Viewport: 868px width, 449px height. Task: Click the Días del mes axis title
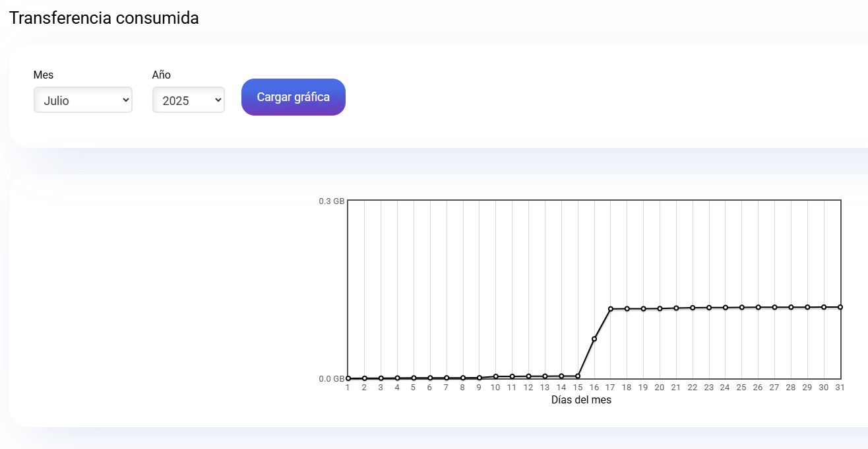click(x=581, y=400)
